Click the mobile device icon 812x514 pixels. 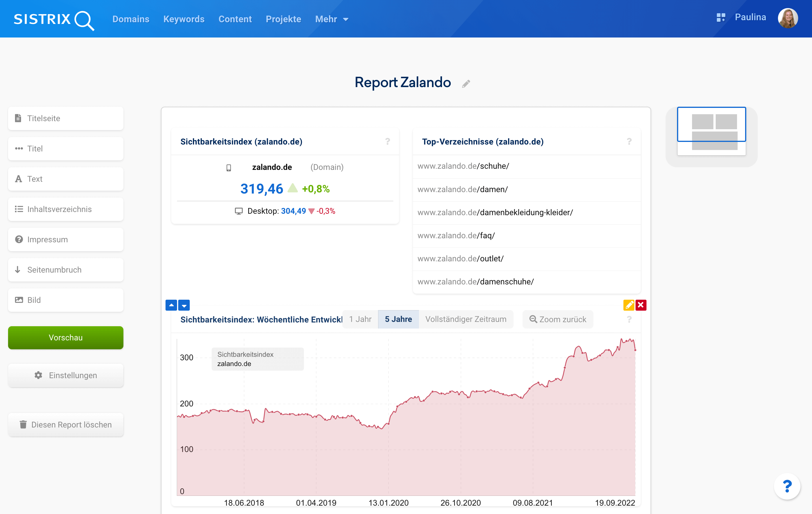click(x=229, y=168)
